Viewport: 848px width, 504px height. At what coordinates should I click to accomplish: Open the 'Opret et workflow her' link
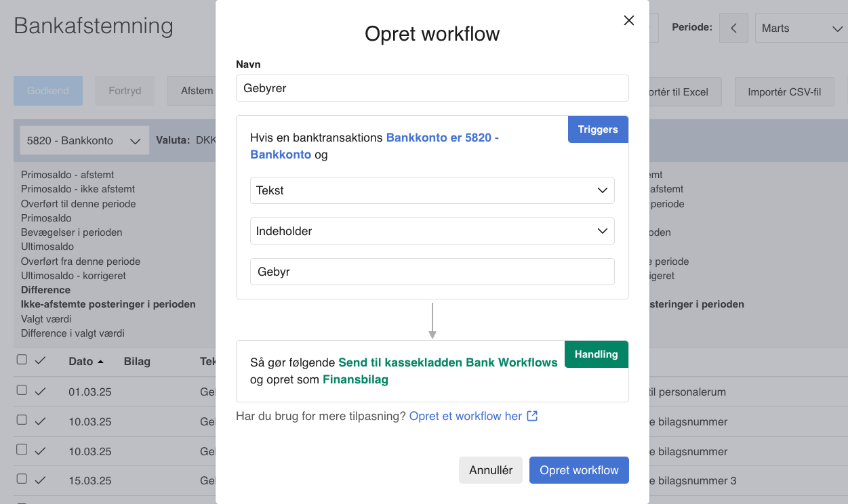465,416
